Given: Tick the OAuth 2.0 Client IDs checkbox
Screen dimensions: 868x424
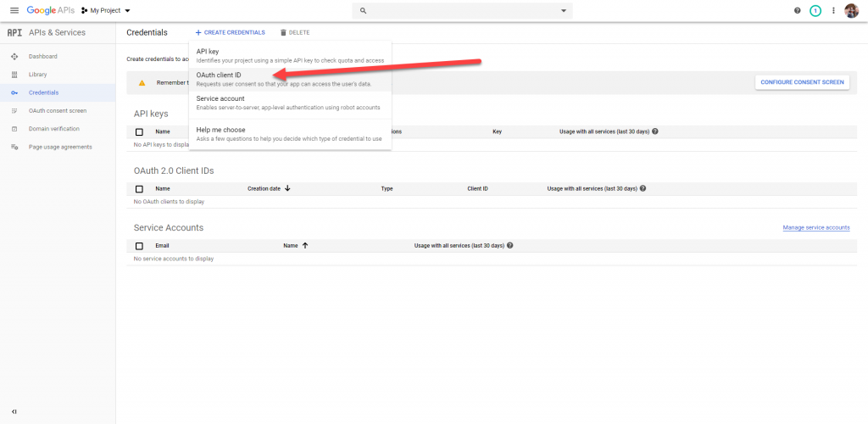Looking at the screenshot, I should 139,189.
